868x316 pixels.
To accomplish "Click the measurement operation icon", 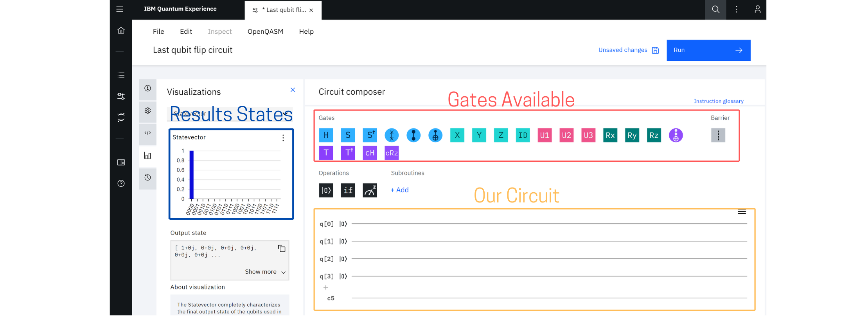I will coord(370,190).
